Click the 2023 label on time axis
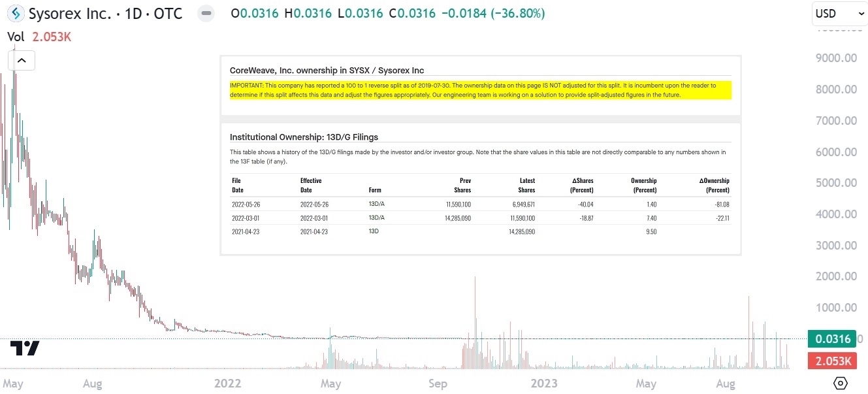The width and height of the screenshot is (868, 394). [x=543, y=384]
